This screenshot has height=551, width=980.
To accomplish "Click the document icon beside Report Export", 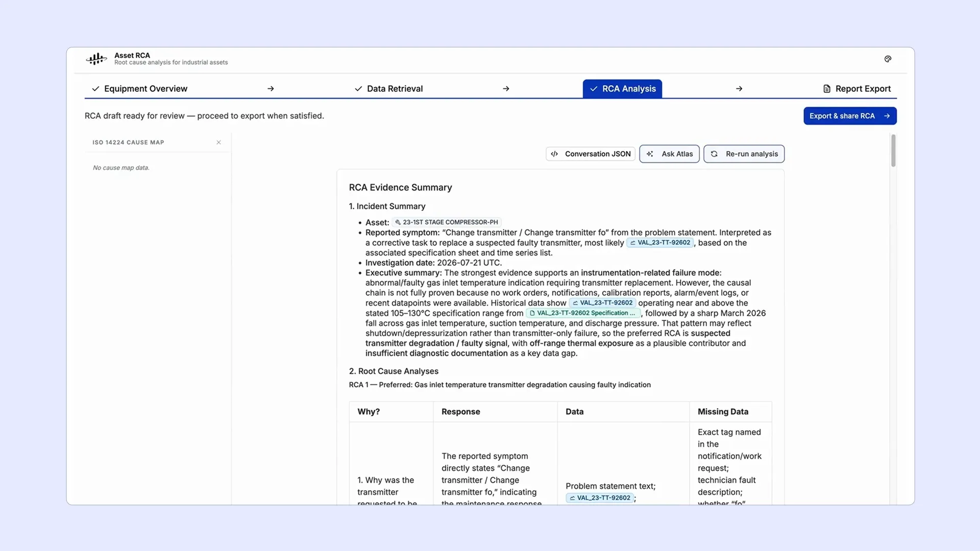I will [827, 89].
